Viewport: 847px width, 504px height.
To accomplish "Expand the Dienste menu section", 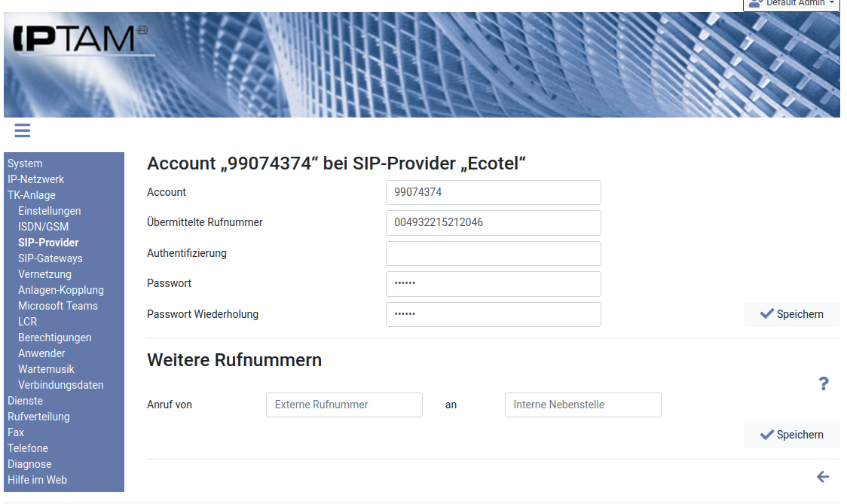I will pyautogui.click(x=25, y=401).
